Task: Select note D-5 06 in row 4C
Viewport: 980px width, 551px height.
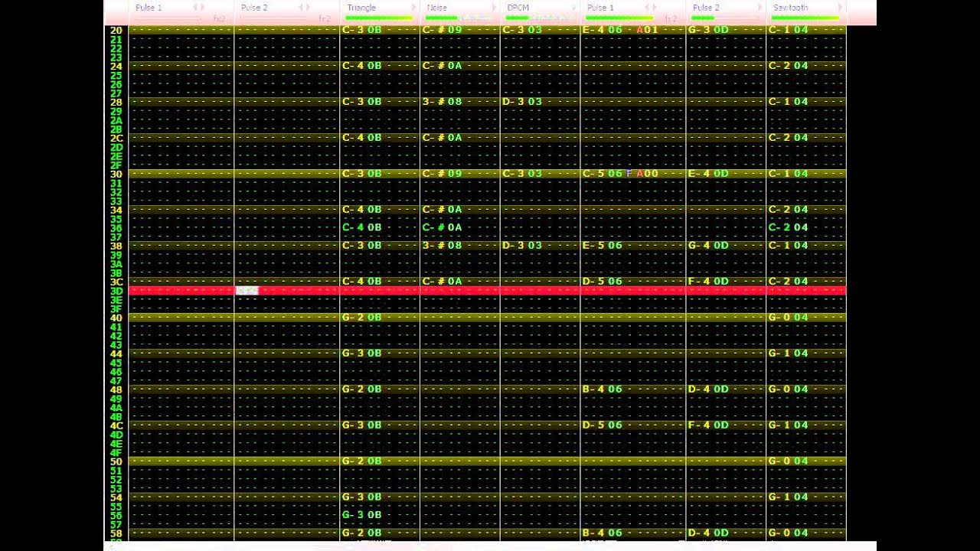Action: coord(603,425)
